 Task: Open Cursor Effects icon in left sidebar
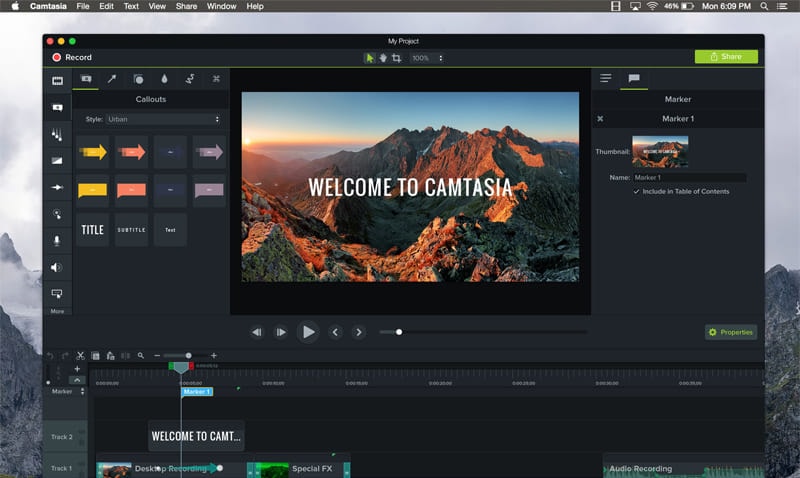click(57, 214)
